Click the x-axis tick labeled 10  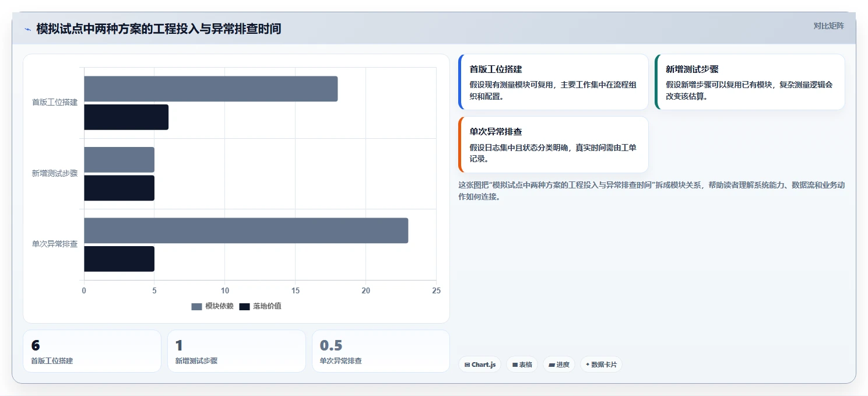[x=225, y=290]
